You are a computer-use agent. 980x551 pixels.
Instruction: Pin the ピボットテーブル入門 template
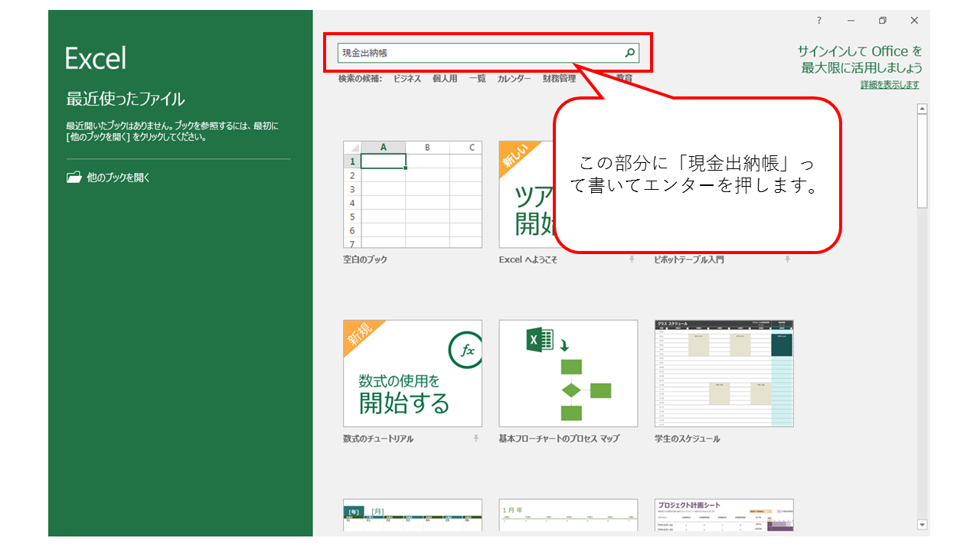point(788,260)
